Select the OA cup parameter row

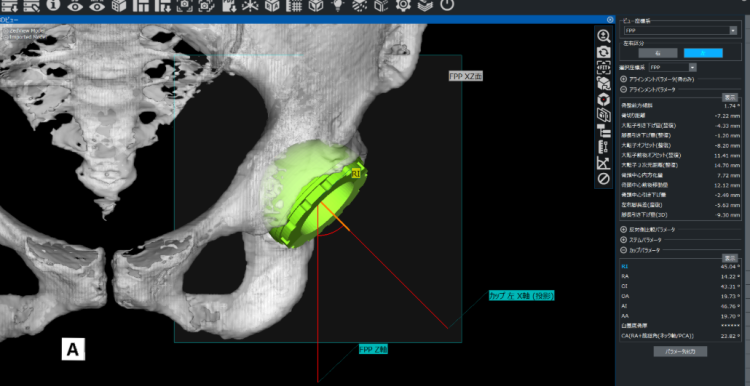click(x=680, y=297)
